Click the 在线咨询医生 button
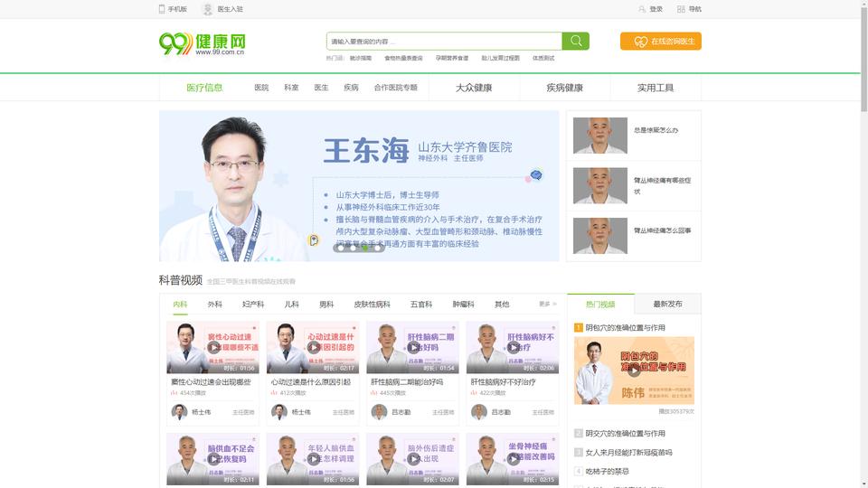Screen dimensions: 868x488 [660, 41]
